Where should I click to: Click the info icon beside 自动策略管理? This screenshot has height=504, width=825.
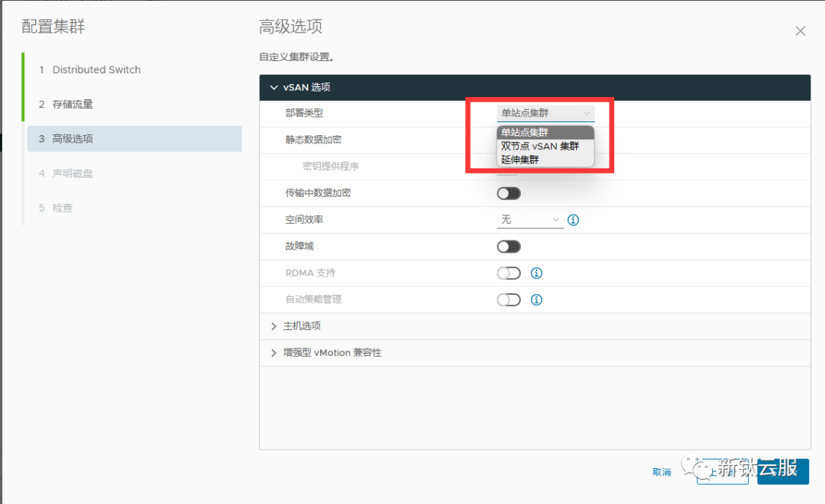pyautogui.click(x=535, y=299)
